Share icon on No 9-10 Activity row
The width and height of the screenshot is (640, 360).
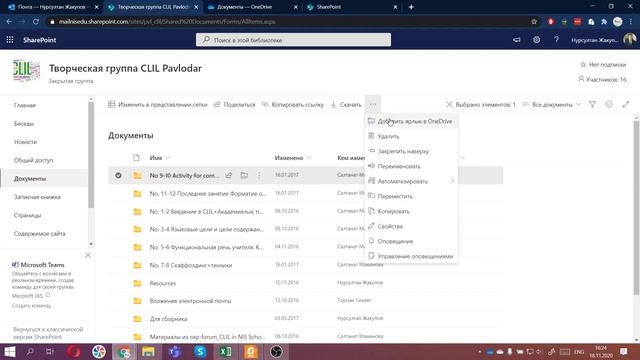[x=229, y=175]
